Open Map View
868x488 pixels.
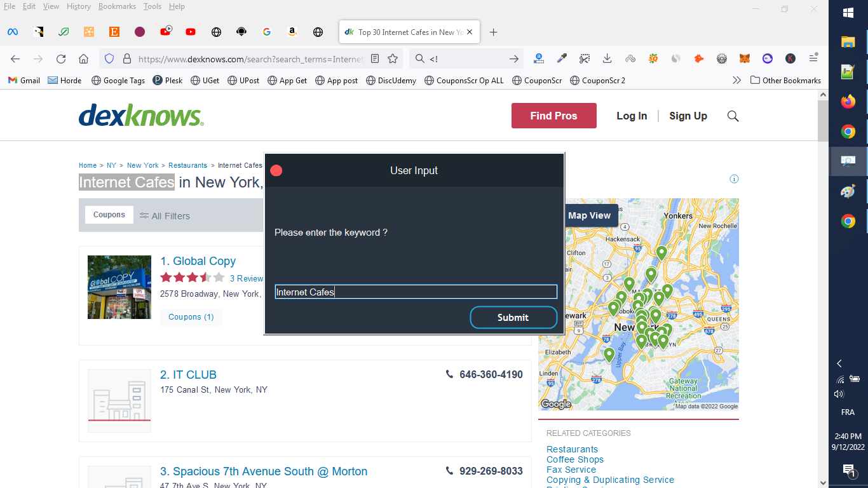[x=590, y=215]
